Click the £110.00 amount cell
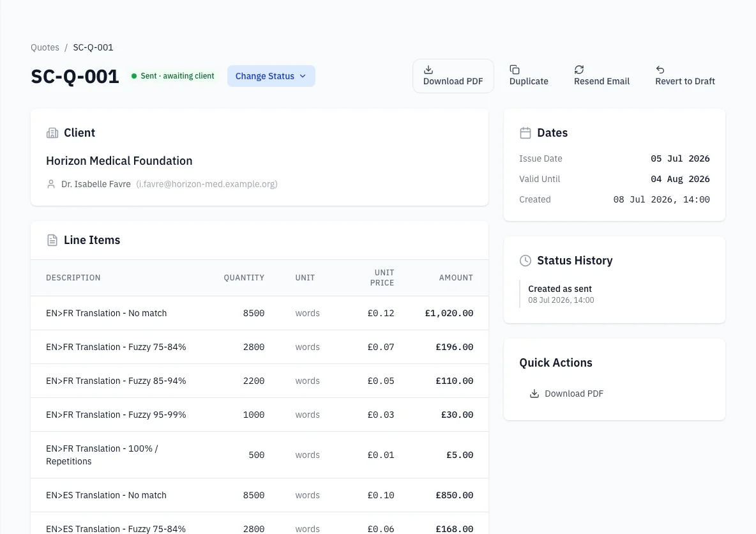This screenshot has width=756, height=534. coord(455,381)
